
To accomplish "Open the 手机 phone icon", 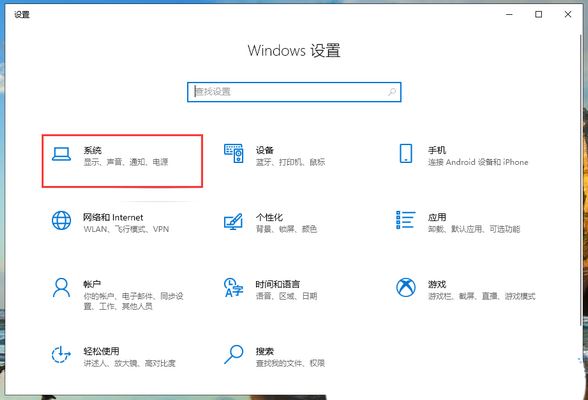I will [x=406, y=153].
